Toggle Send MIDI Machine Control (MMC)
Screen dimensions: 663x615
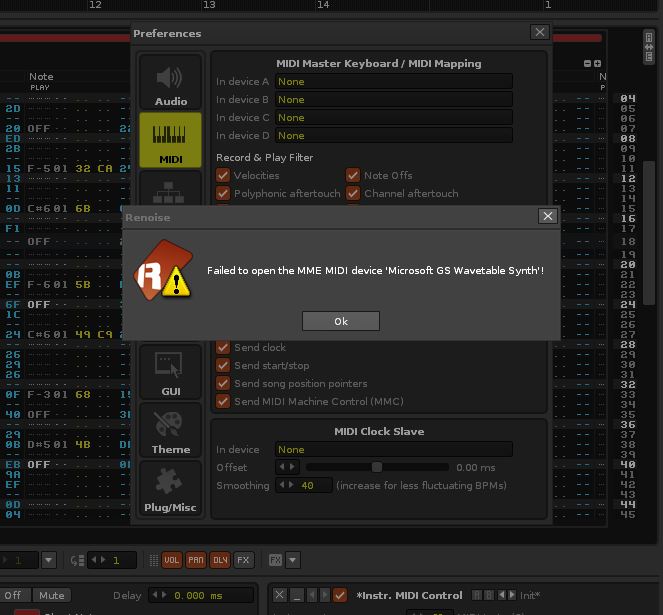(x=223, y=401)
